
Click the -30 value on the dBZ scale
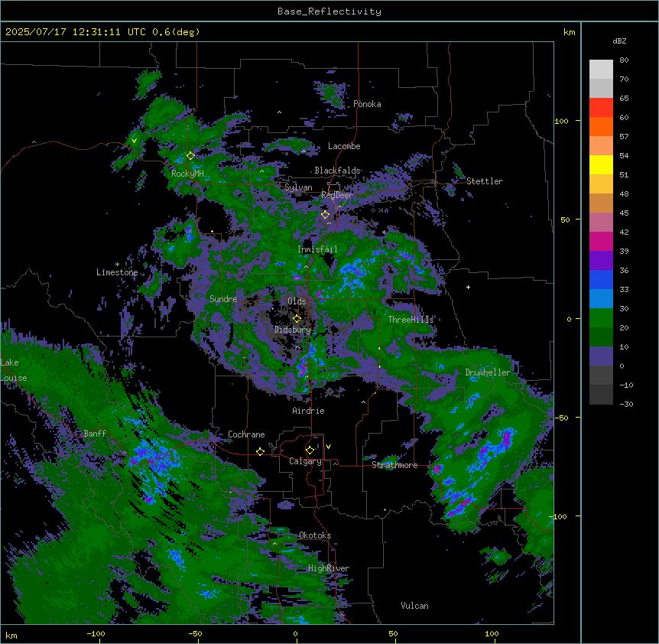tap(626, 405)
